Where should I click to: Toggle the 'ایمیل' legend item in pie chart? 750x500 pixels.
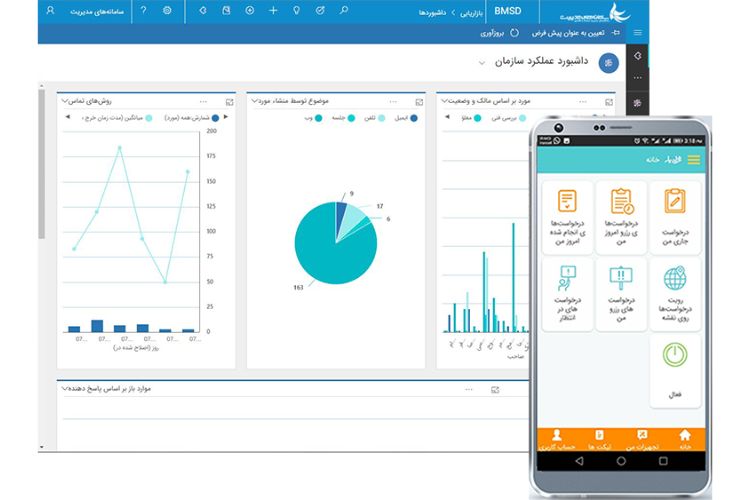point(402,118)
